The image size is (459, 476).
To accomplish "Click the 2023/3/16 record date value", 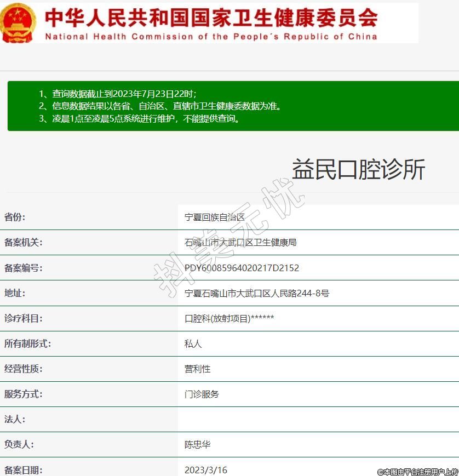I will 205,469.
